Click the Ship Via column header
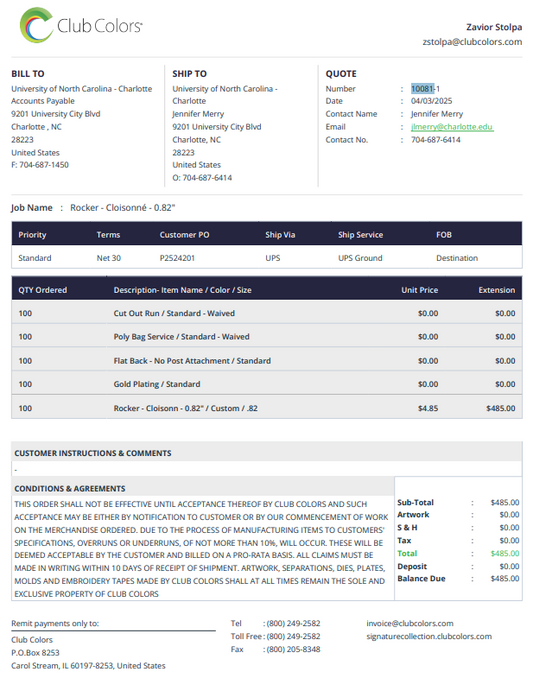 click(x=280, y=235)
